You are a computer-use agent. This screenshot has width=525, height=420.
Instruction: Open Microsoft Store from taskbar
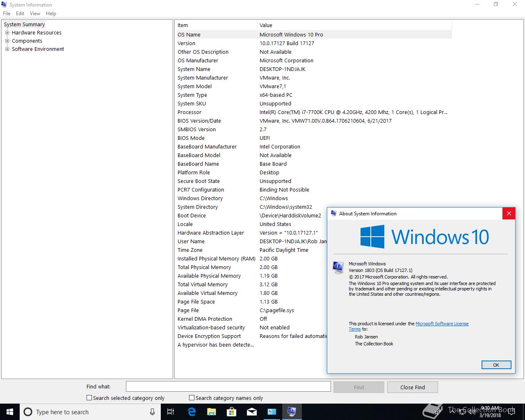pyautogui.click(x=232, y=412)
